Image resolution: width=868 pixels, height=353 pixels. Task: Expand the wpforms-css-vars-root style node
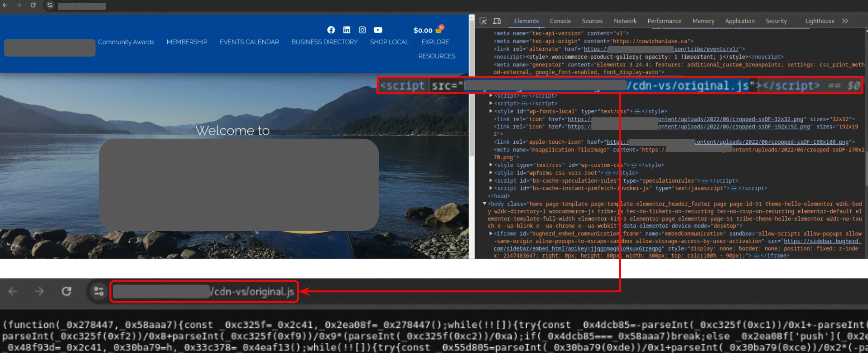pyautogui.click(x=491, y=172)
